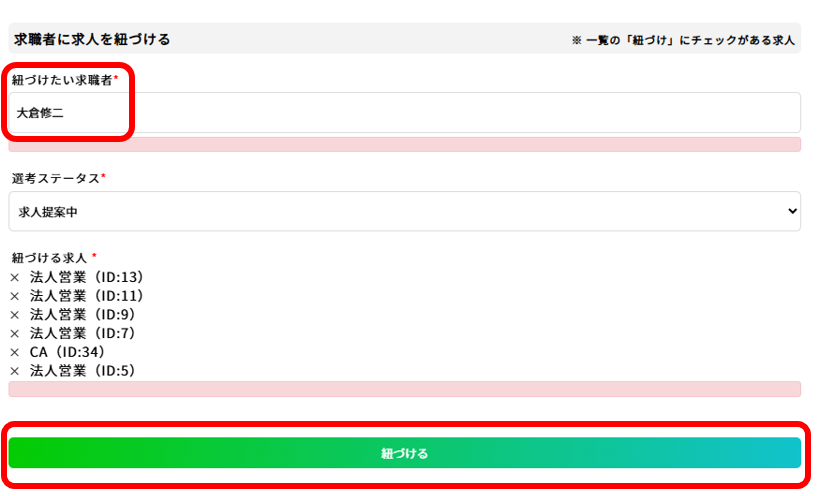Remove 法人営業 (ID:13) with its × icon

pos(15,278)
